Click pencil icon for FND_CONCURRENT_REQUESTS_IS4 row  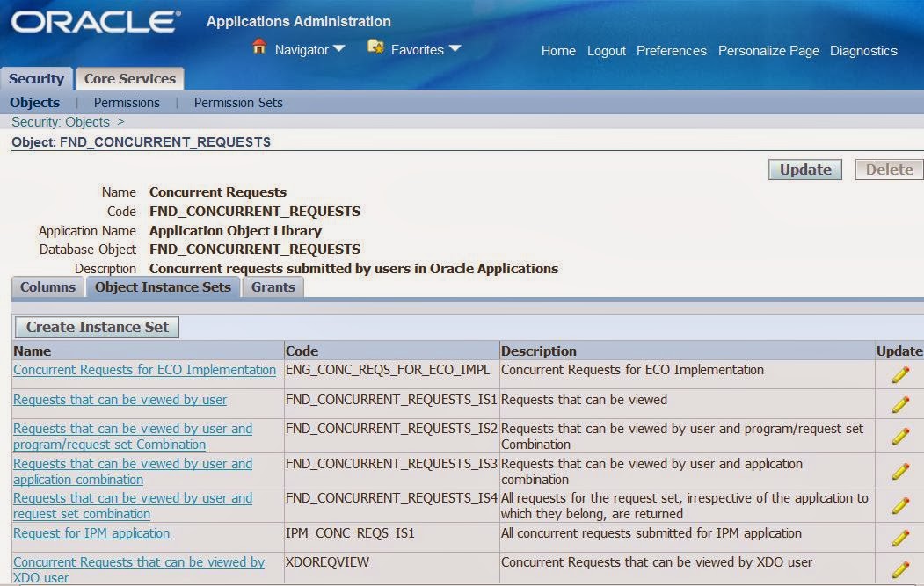(x=900, y=505)
